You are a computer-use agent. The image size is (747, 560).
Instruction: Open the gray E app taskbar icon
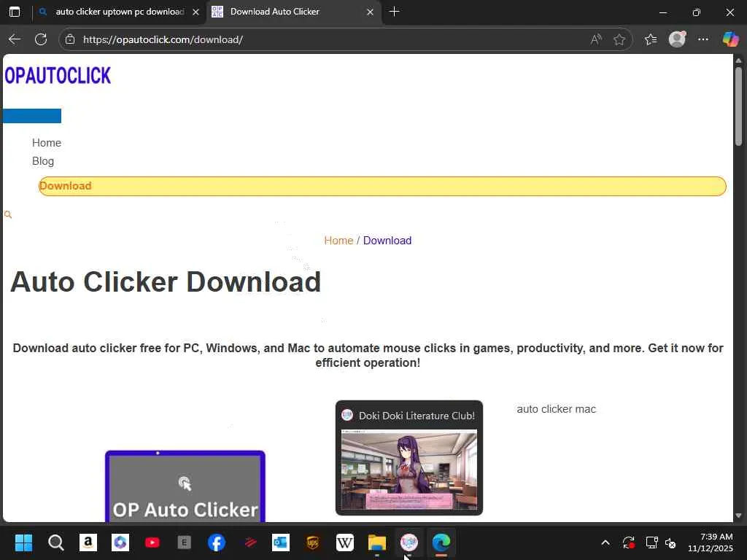[x=185, y=542]
